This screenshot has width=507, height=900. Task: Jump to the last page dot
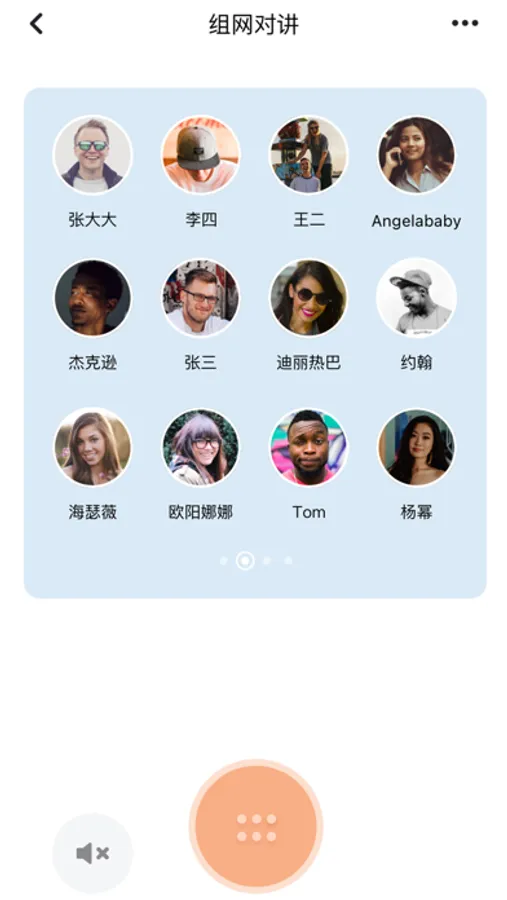tap(288, 561)
